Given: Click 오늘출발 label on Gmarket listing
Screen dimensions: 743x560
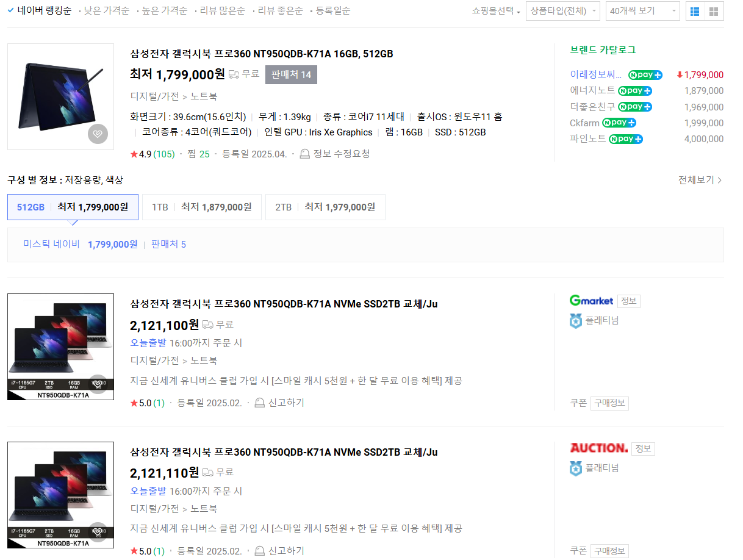Looking at the screenshot, I should [148, 343].
